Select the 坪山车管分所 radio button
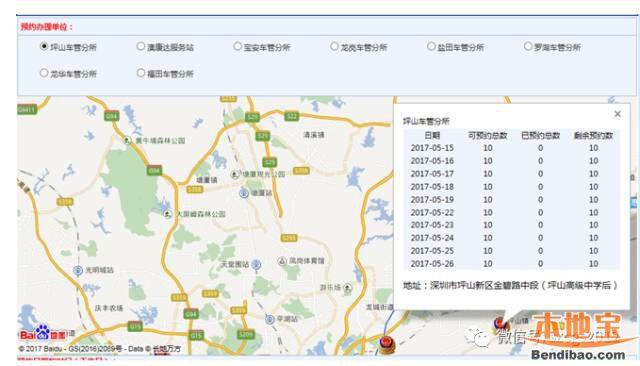This screenshot has height=366, width=640. [44, 46]
